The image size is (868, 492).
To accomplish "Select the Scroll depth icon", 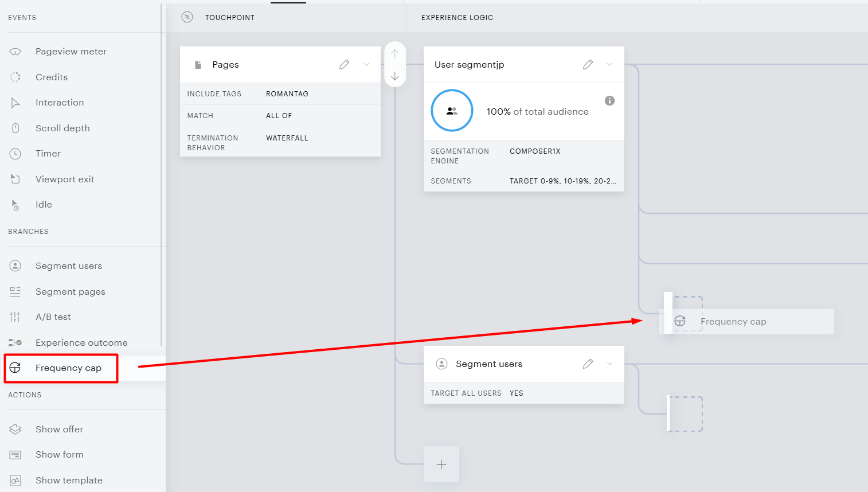I will coord(15,128).
